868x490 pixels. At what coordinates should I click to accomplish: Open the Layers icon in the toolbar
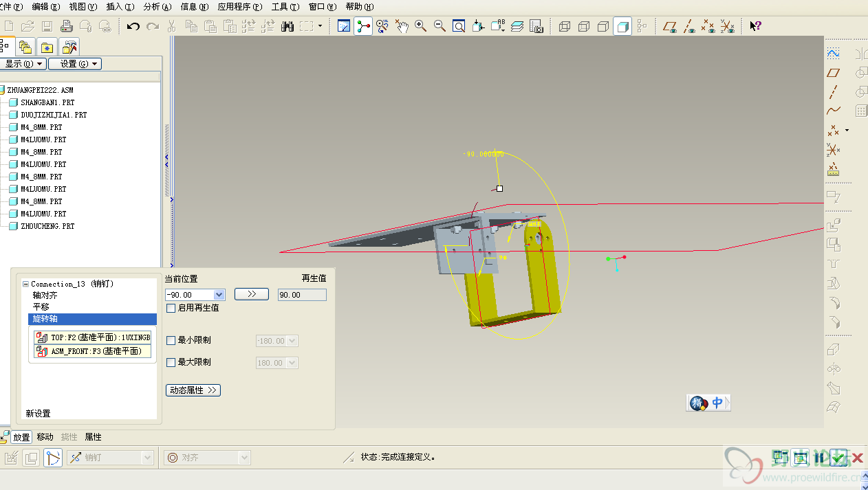518,26
